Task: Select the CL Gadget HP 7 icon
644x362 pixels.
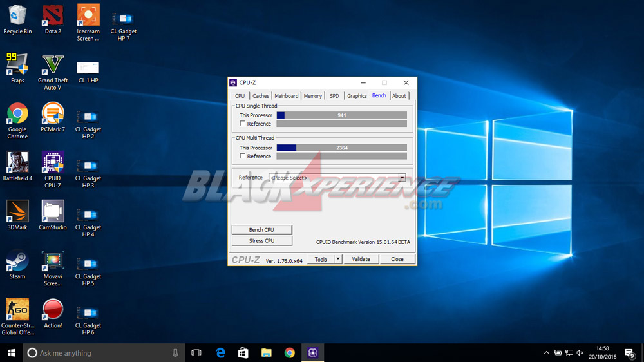Action: point(123,26)
